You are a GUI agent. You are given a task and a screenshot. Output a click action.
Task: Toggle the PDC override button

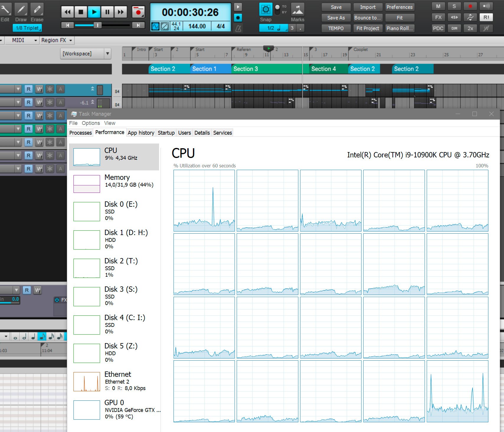(x=438, y=28)
